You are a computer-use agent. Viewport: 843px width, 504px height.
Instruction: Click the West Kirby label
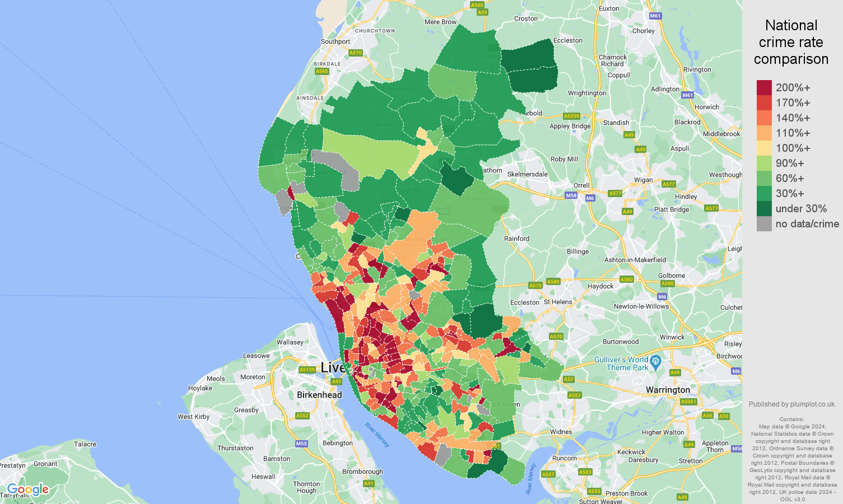193,417
